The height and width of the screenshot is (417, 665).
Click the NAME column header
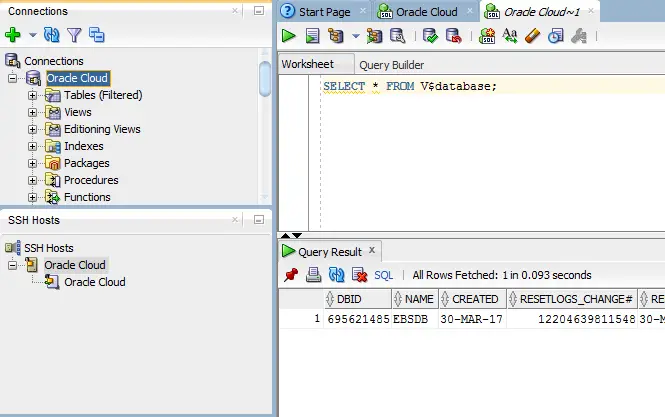415,299
